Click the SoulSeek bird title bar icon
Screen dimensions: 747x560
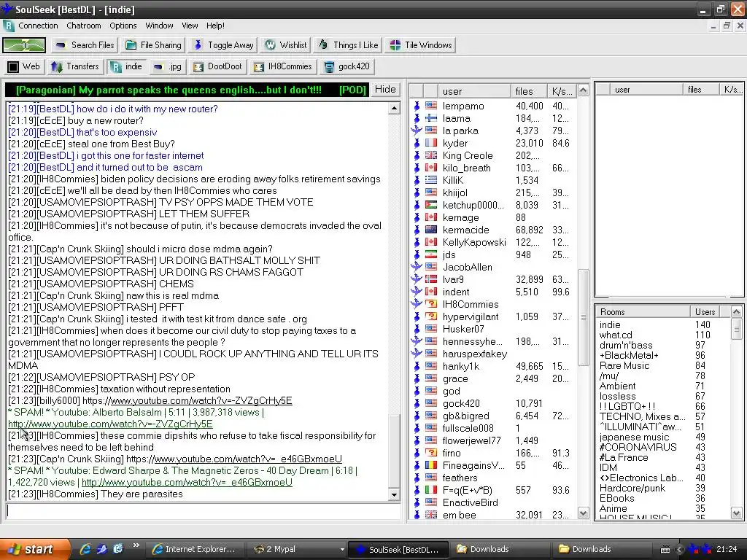[7, 9]
